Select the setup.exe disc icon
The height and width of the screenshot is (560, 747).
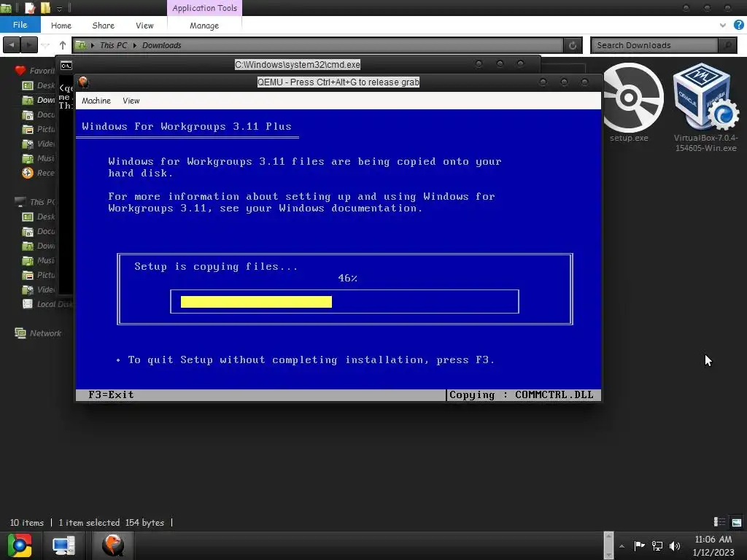(630, 99)
